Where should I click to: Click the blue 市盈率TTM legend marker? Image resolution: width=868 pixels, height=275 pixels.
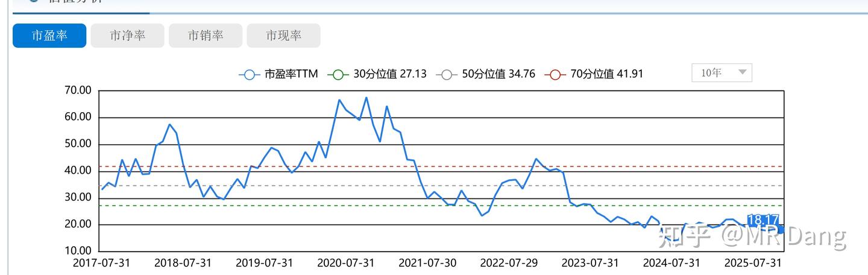tap(249, 74)
